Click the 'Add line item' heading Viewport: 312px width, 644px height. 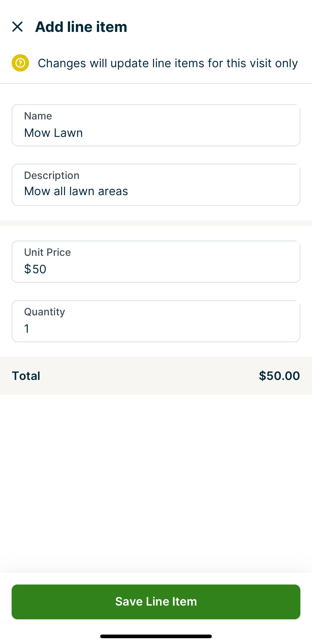coord(81,27)
